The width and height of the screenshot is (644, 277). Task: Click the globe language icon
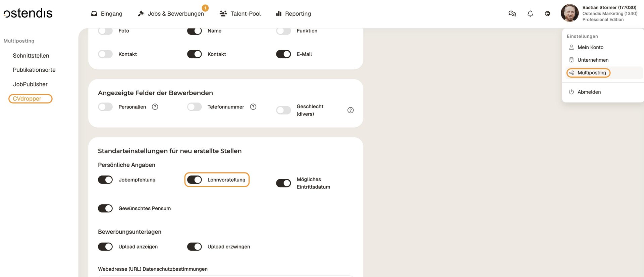tap(547, 14)
